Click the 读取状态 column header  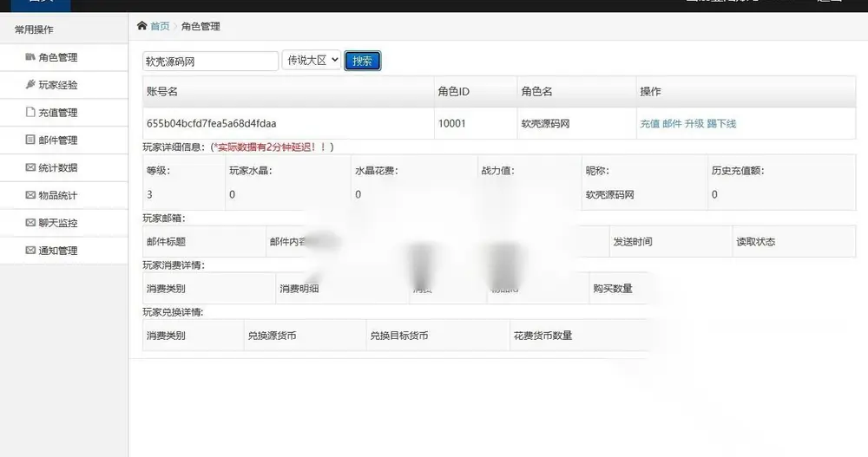pos(756,241)
